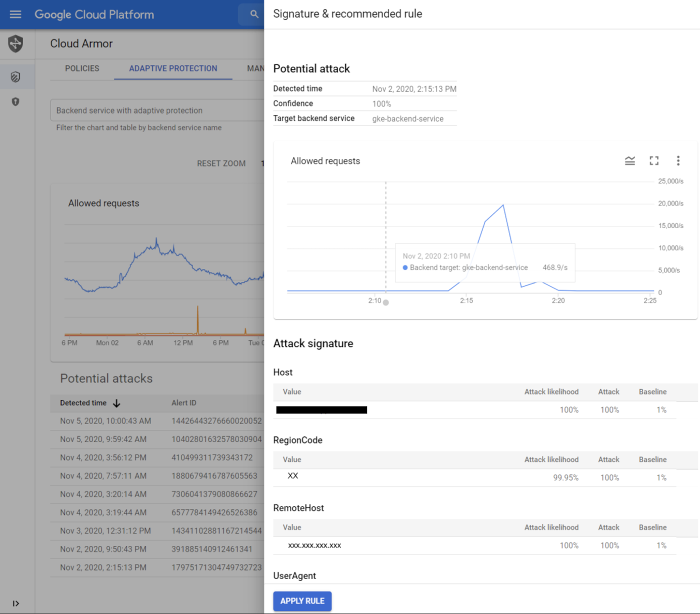Screen dimensions: 700x614
Task: Expand the Allowed requests chart to fullscreen
Action: tap(654, 160)
